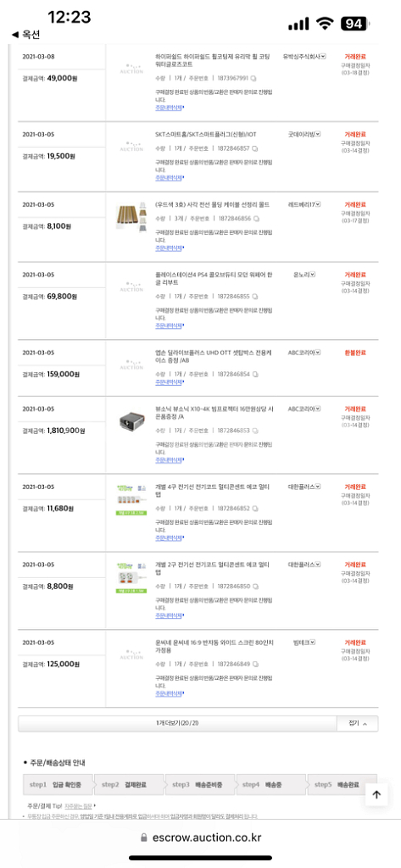Copy order number 1873967991 using copy icon
The image size is (401, 868).
click(x=253, y=78)
